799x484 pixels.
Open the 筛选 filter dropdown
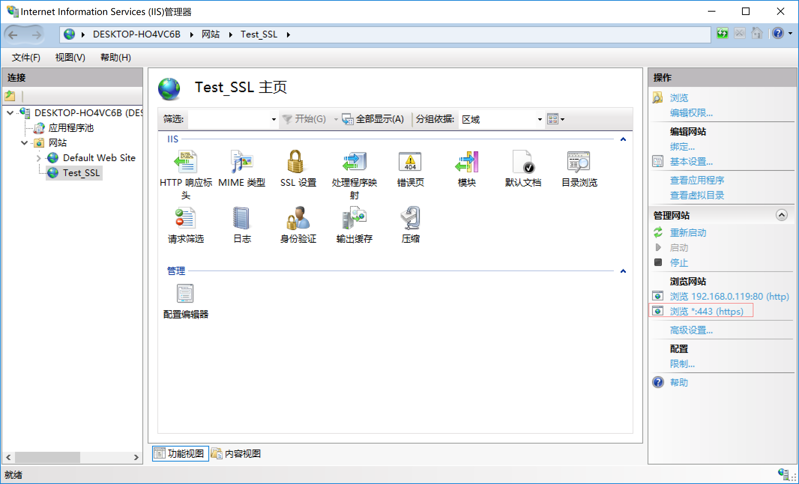(274, 119)
